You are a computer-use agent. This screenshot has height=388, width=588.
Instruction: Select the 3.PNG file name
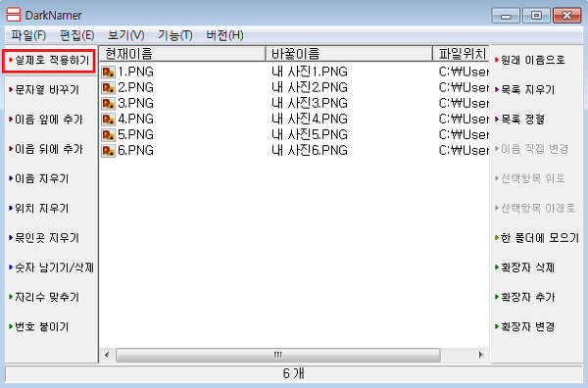(x=136, y=103)
